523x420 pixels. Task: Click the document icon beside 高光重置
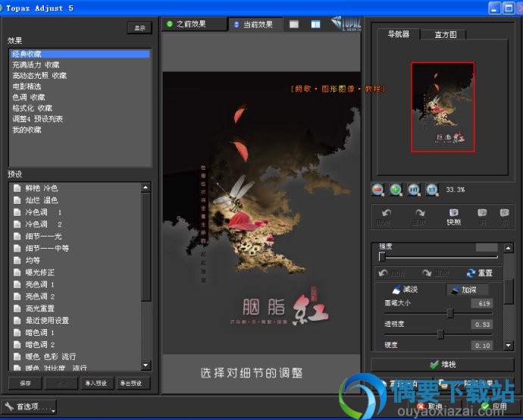(x=17, y=309)
